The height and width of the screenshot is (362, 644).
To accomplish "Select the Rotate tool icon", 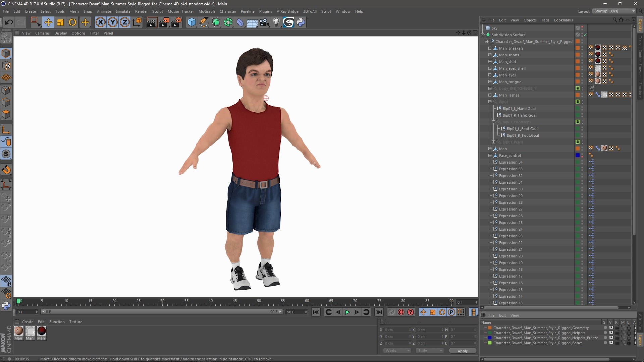I will (x=72, y=22).
